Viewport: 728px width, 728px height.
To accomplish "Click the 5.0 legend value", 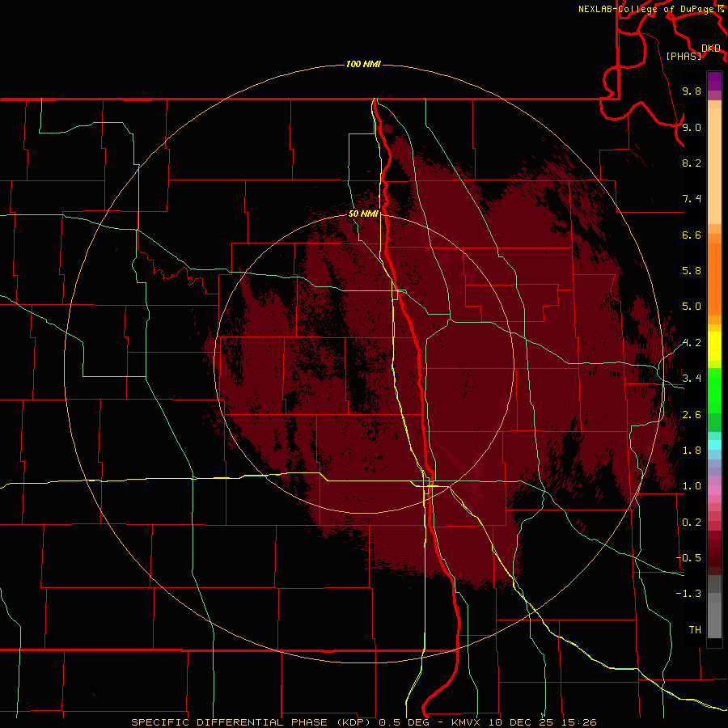I will (692, 307).
